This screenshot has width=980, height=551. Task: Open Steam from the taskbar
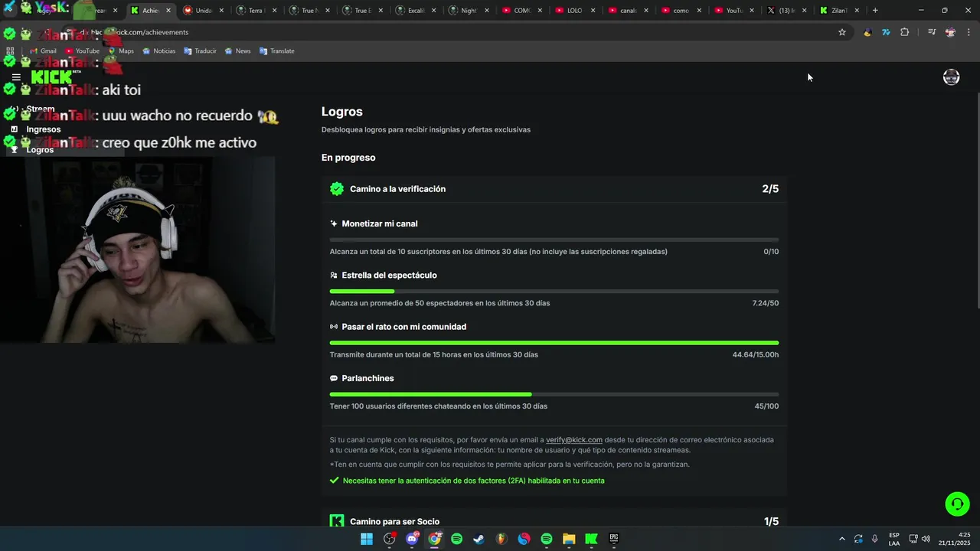click(479, 539)
